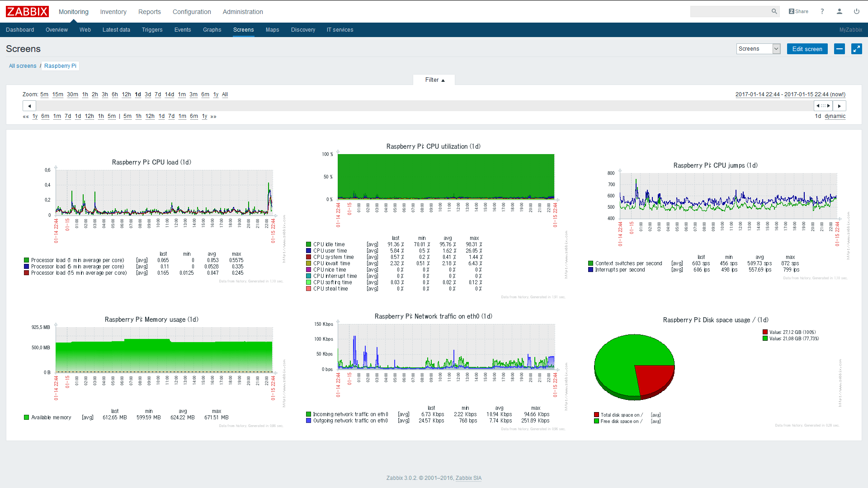
Task: Click the right arrow to shift the time period forward
Action: (840, 105)
